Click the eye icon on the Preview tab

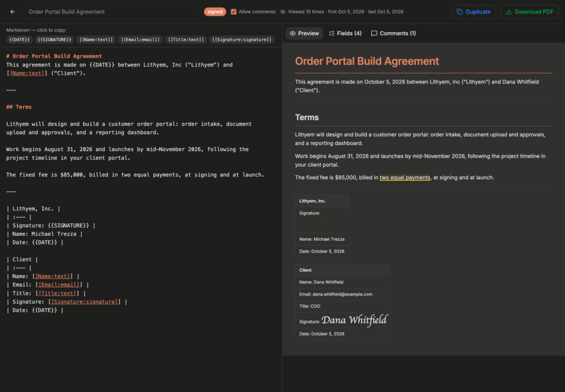(x=292, y=34)
